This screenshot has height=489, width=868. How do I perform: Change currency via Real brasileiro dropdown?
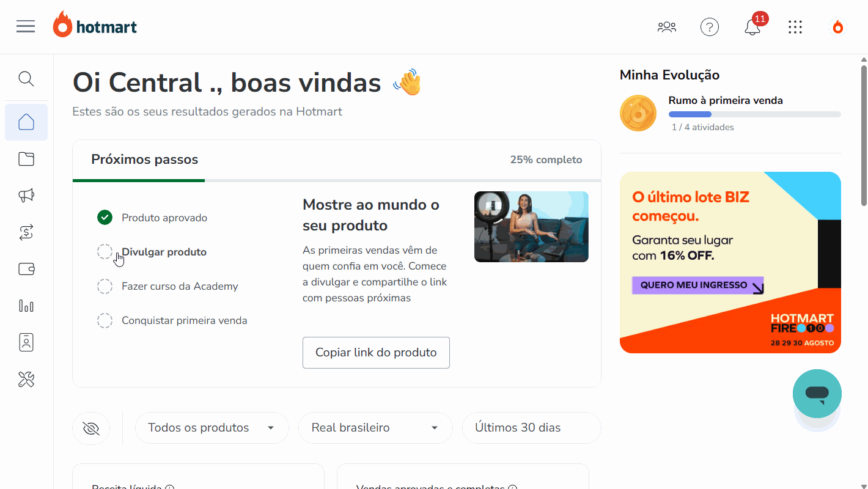[x=375, y=427]
